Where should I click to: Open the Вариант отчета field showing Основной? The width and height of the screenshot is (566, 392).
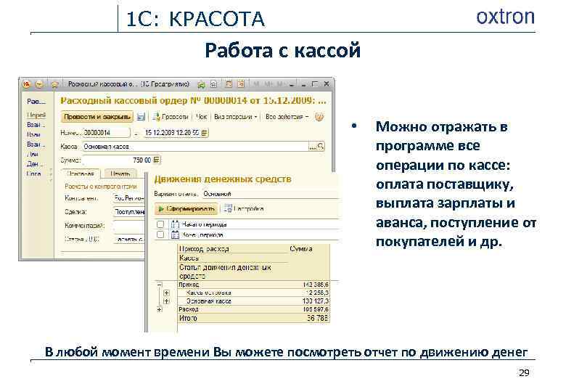point(270,194)
